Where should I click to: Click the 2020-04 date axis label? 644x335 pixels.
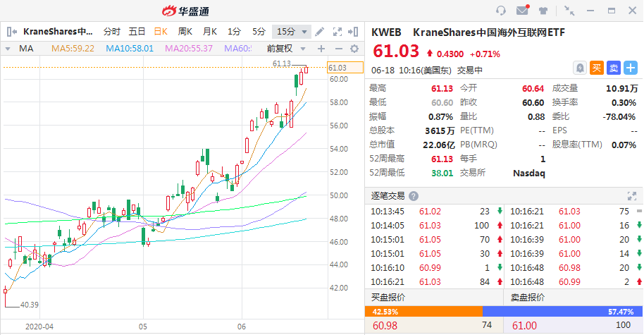39,327
